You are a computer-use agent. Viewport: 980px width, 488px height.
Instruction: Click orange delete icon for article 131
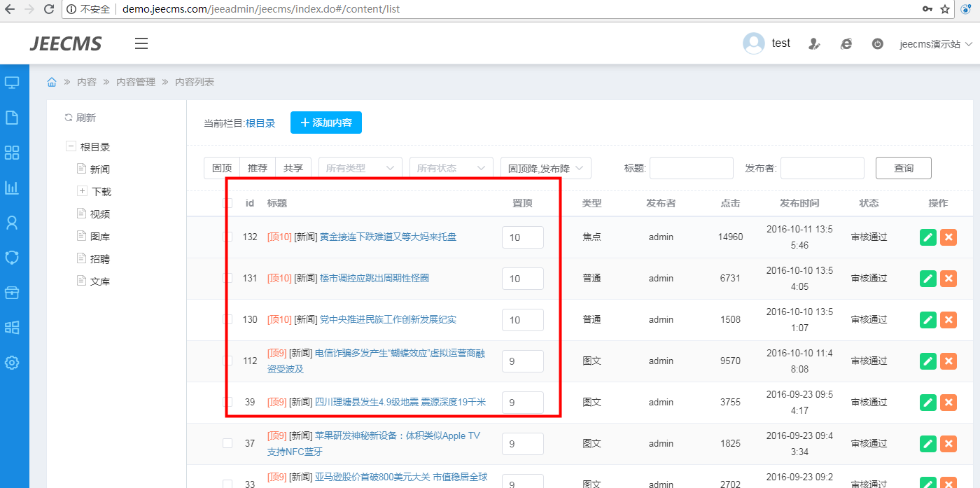948,278
